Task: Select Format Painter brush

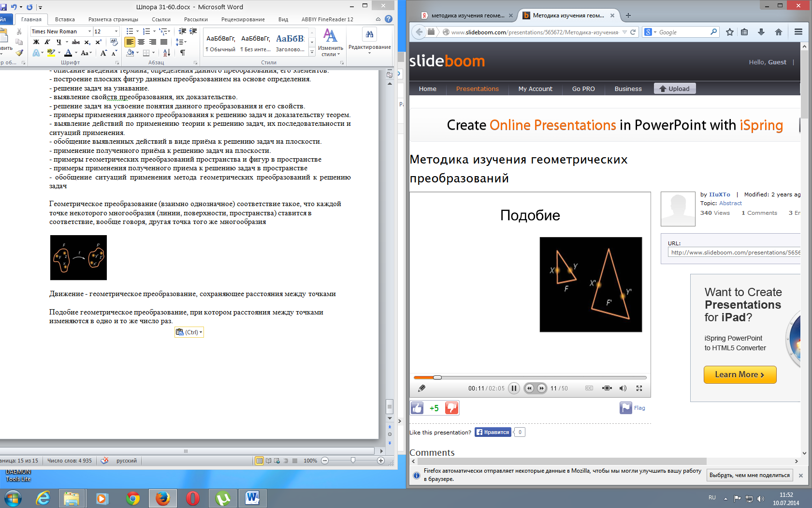Action: click(x=19, y=53)
